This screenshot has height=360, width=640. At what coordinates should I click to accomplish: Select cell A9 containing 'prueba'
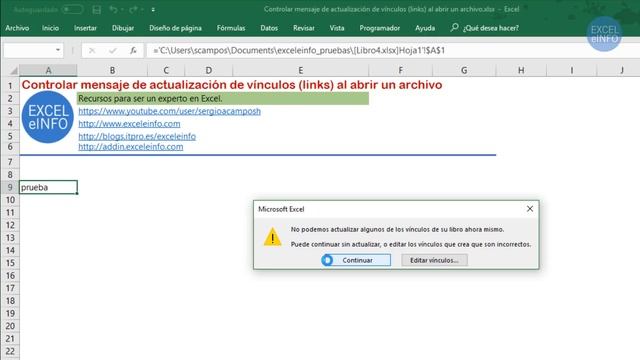point(48,187)
